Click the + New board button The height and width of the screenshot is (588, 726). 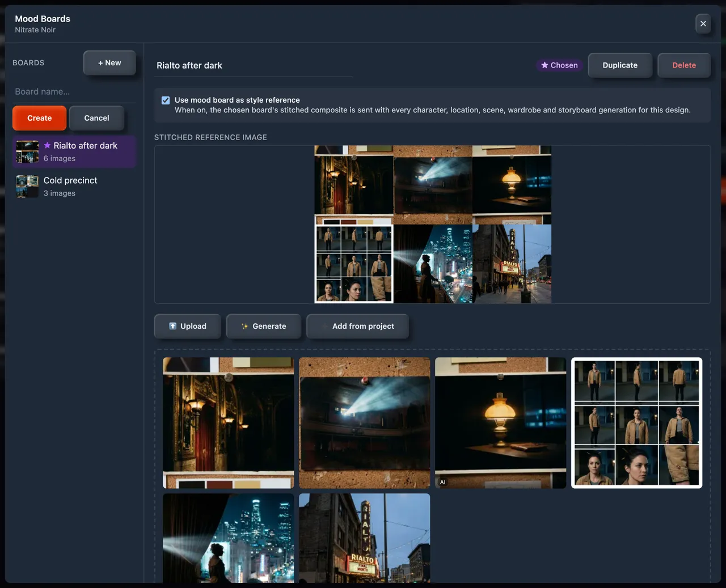pyautogui.click(x=109, y=63)
